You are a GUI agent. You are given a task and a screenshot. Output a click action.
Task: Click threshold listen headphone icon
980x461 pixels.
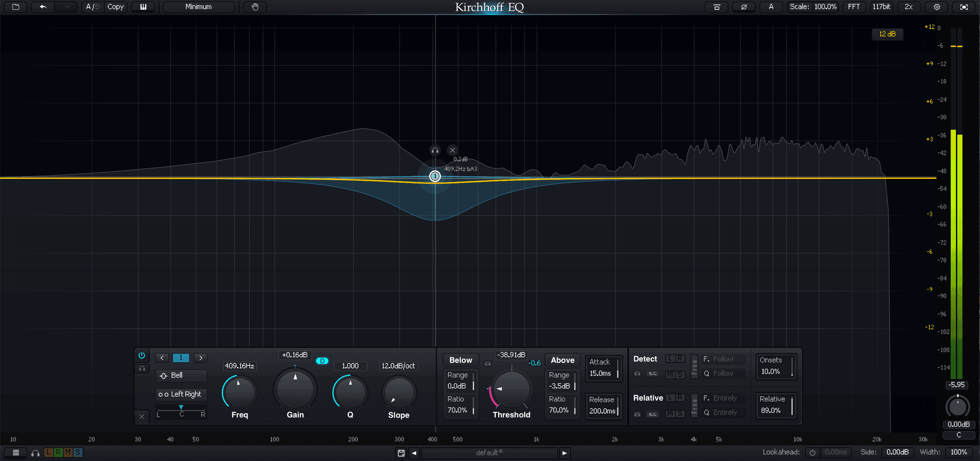click(488, 363)
